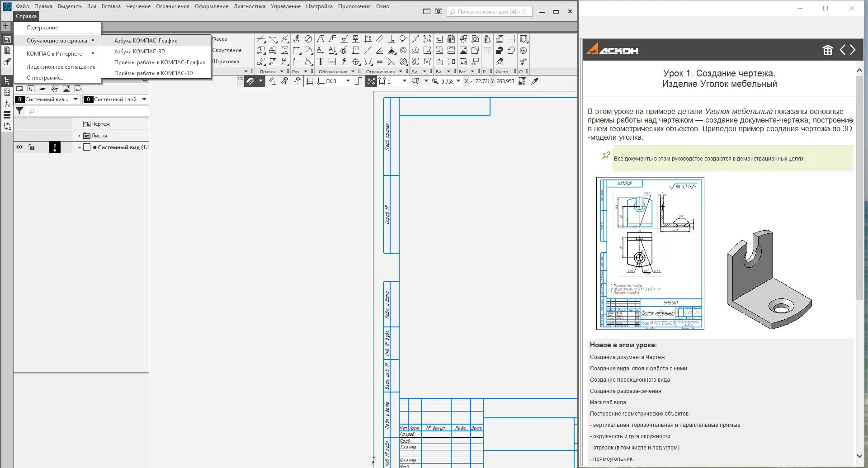The height and width of the screenshot is (468, 868).
Task: Click the Фаска command label
Action: [220, 39]
